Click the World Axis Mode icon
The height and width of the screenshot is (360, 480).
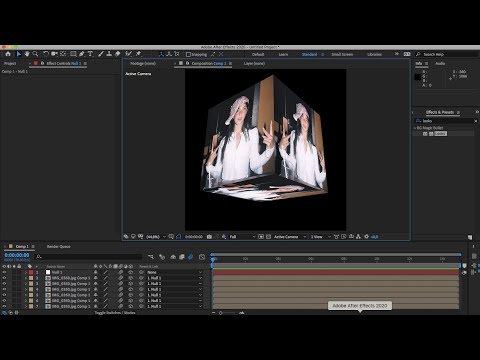point(169,54)
